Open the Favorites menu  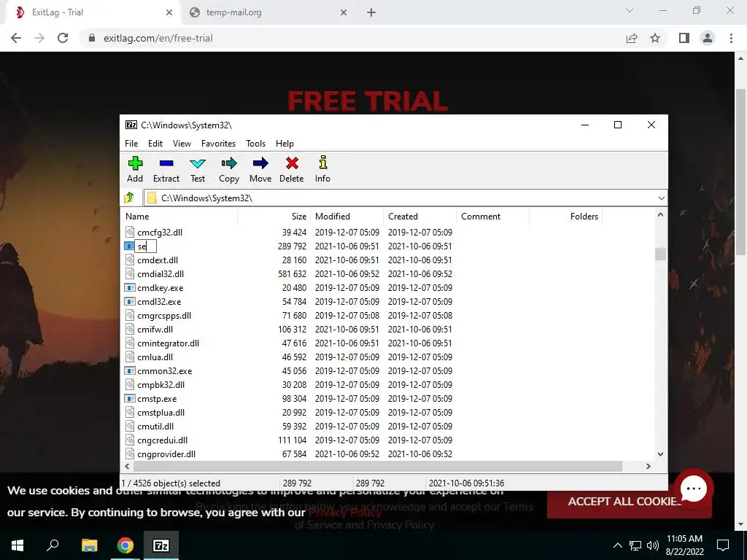218,144
